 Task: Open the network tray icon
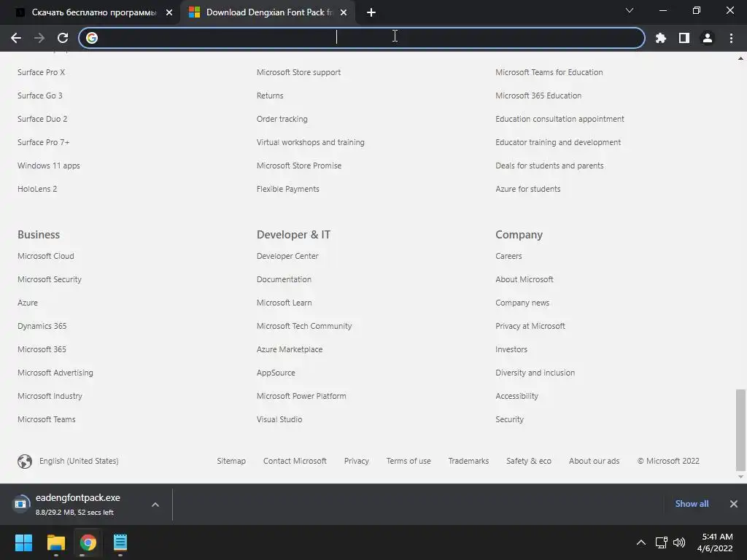pos(661,542)
